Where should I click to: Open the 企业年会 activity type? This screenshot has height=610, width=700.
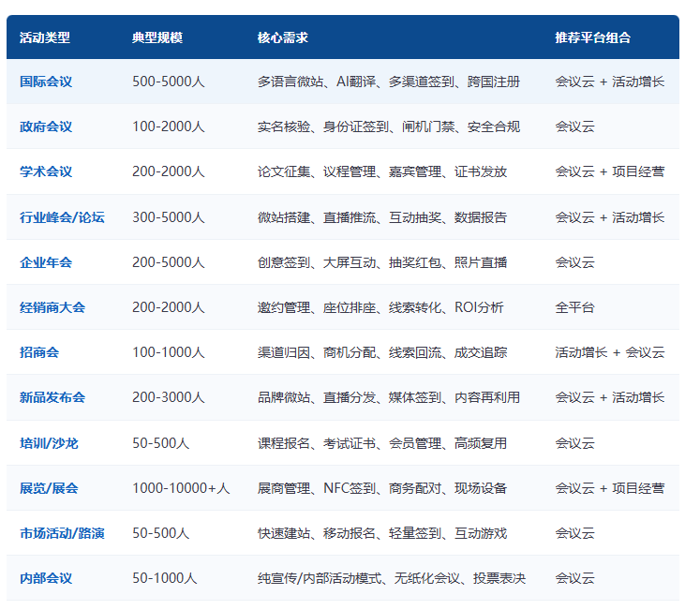click(x=46, y=262)
